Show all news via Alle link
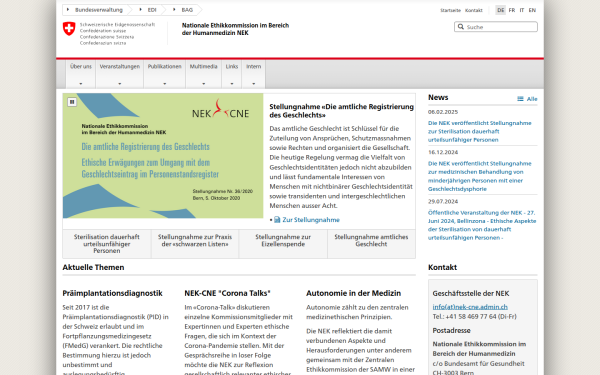 click(x=532, y=99)
